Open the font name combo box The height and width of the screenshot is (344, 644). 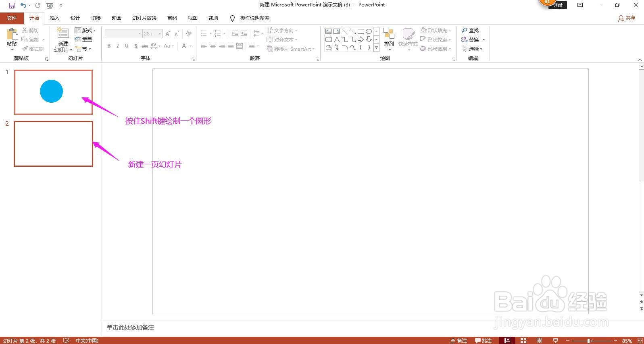point(123,33)
